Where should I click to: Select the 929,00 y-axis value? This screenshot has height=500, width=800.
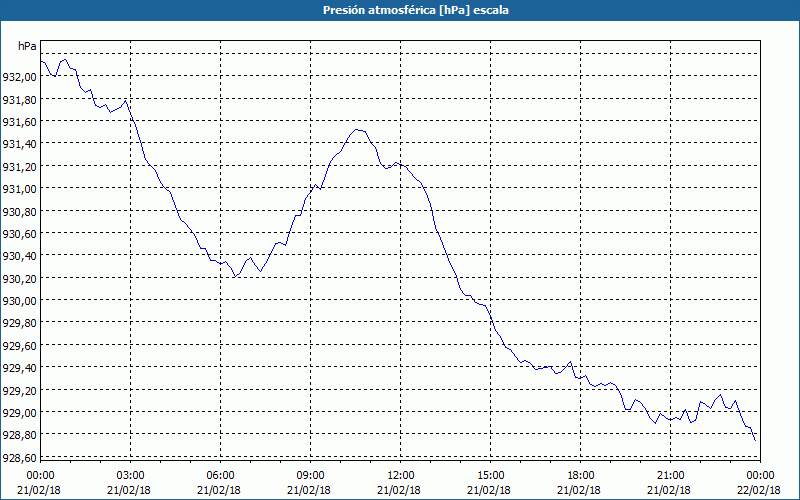19,412
